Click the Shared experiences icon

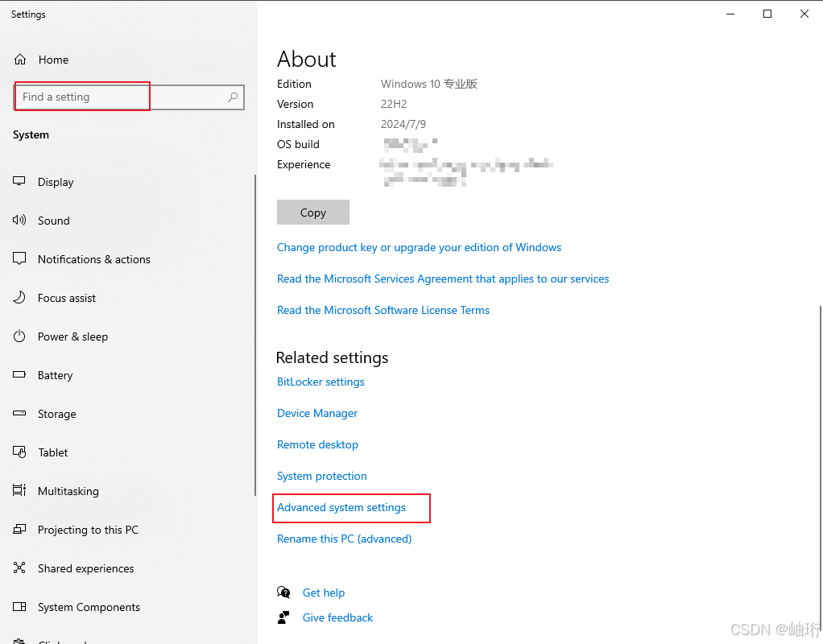(x=19, y=568)
